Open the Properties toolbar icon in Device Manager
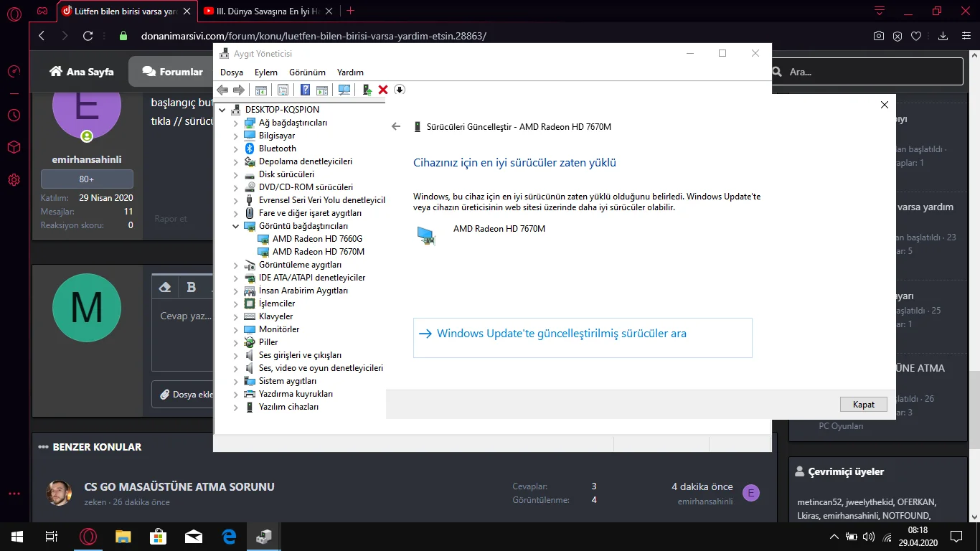The width and height of the screenshot is (980, 551). 283,90
